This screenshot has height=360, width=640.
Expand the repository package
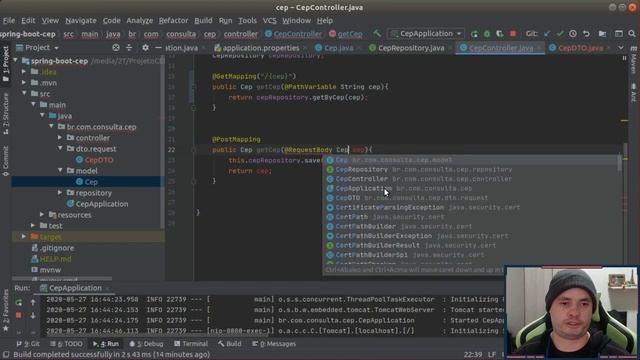pyautogui.click(x=60, y=193)
